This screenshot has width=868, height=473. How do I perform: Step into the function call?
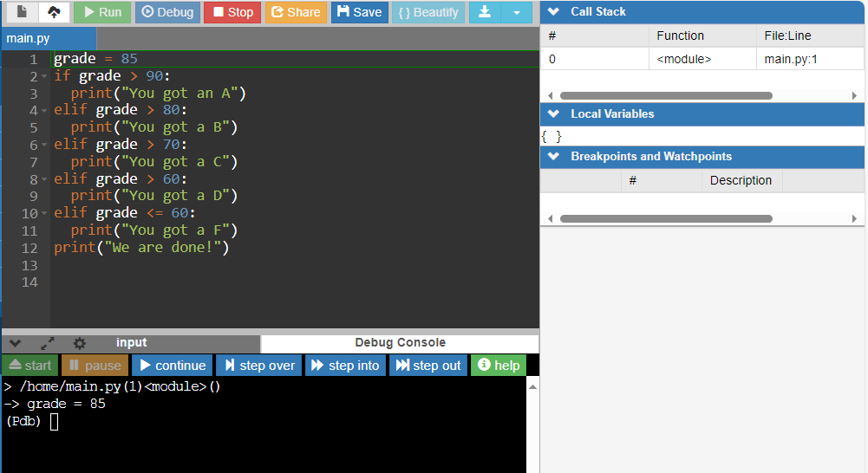345,366
